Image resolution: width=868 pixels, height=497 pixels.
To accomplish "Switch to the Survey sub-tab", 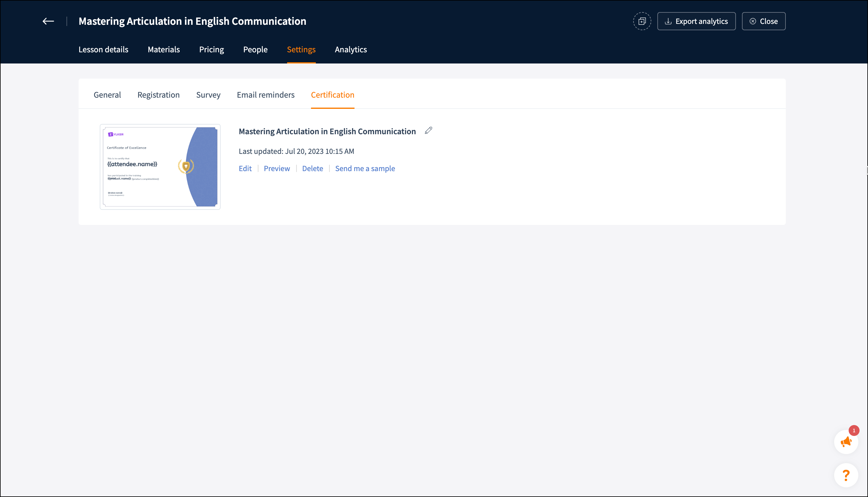I will coord(208,95).
